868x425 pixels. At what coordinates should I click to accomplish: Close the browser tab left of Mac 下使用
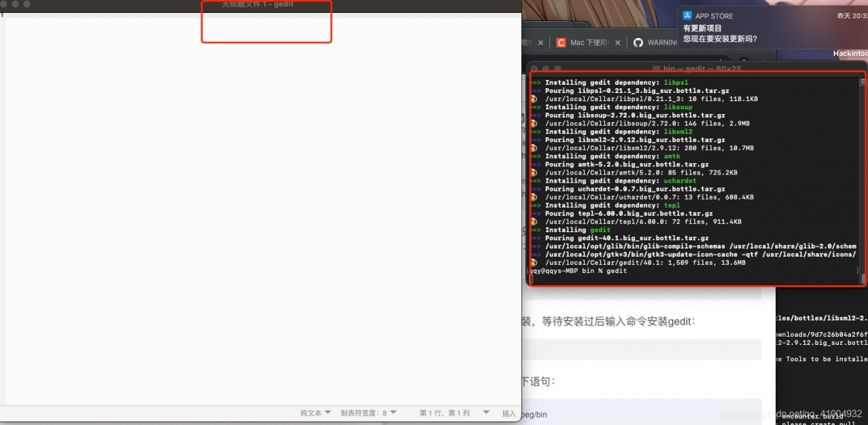(x=540, y=43)
